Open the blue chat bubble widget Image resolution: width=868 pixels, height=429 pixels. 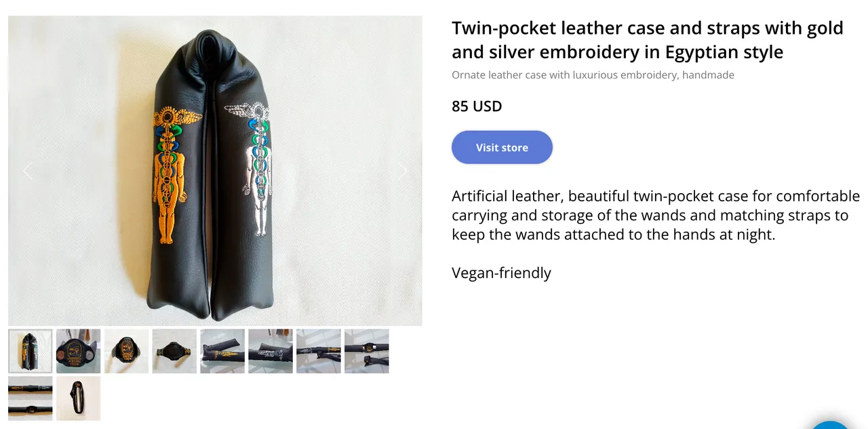point(830,425)
